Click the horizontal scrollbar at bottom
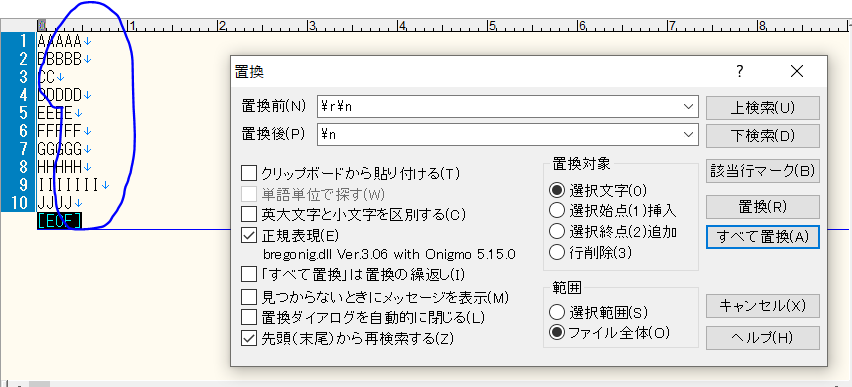The image size is (852, 387). pyautogui.click(x=426, y=384)
